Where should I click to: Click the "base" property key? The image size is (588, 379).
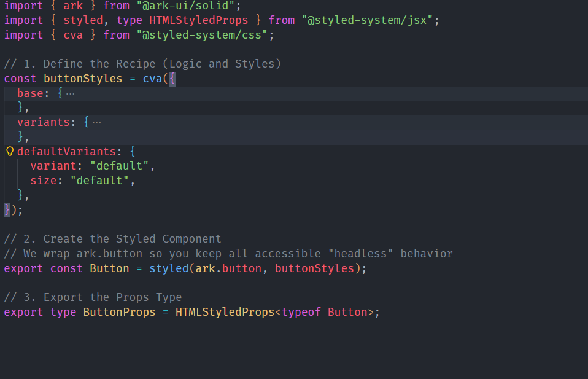click(30, 93)
